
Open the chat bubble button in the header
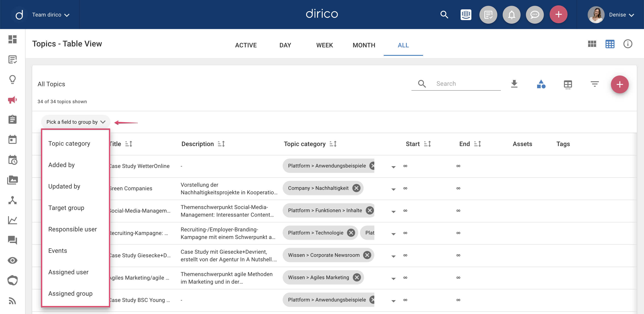coord(535,15)
